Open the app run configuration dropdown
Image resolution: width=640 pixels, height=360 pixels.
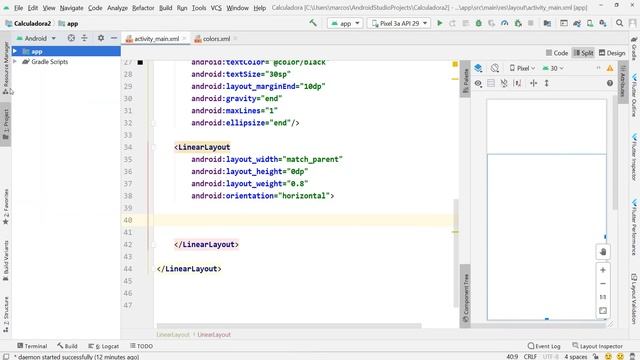345,23
